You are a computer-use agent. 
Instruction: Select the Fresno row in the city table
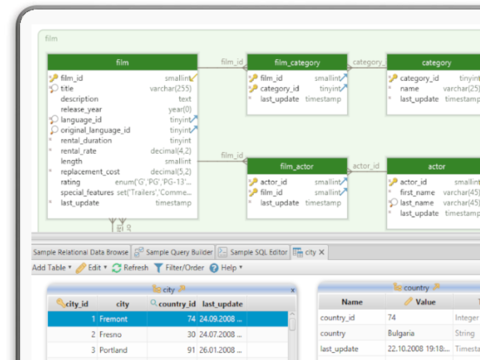tap(168, 334)
